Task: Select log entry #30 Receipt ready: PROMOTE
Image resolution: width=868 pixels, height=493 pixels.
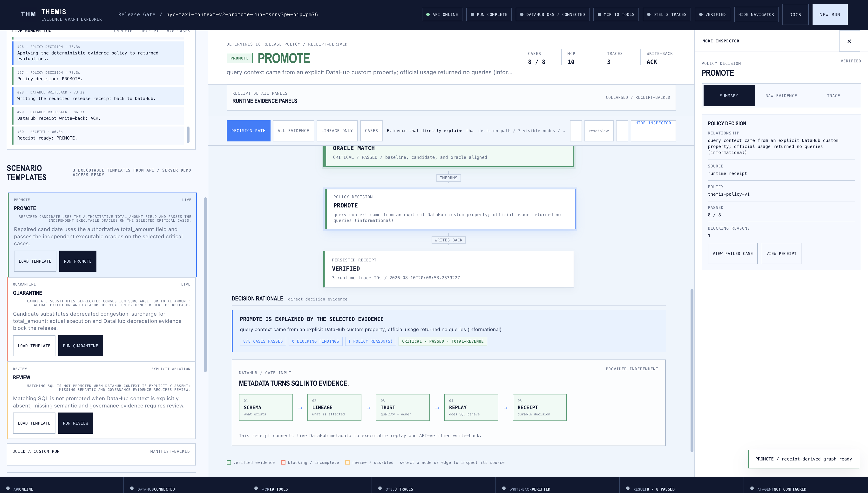Action: coord(98,135)
